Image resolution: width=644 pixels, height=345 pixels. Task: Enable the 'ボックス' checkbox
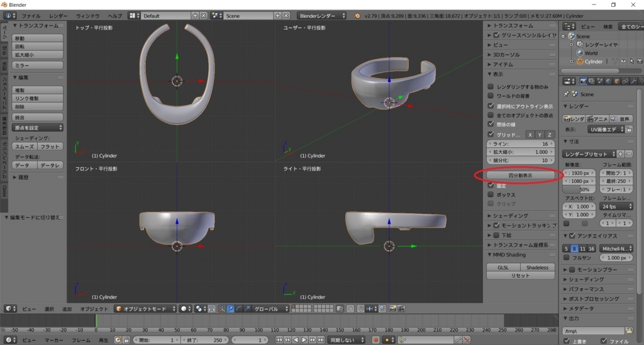point(491,194)
